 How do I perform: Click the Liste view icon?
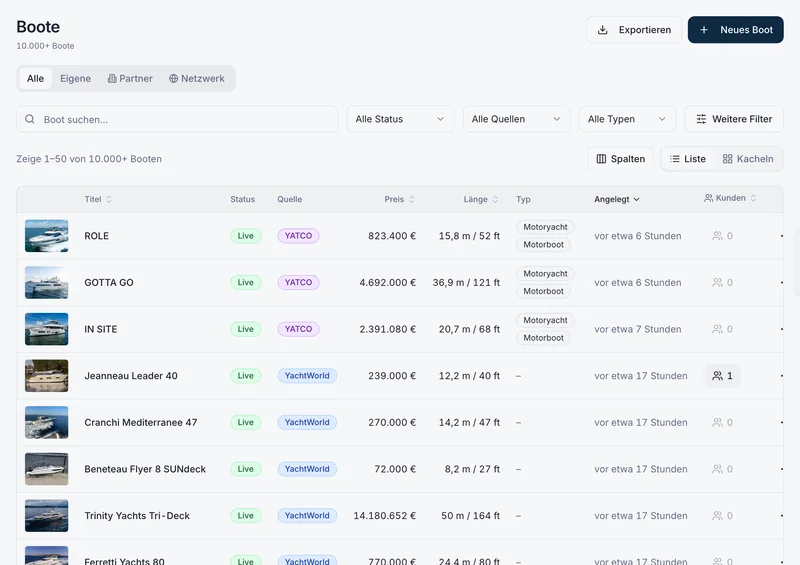click(674, 159)
